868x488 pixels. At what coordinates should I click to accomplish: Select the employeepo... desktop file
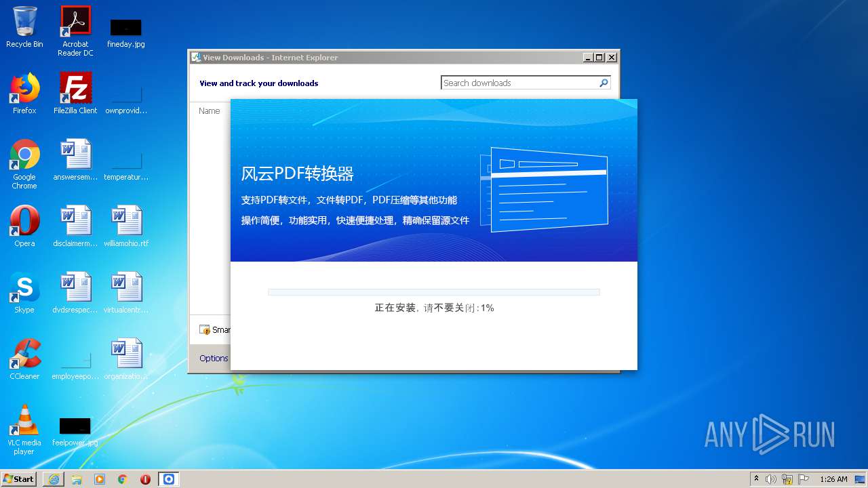(x=75, y=365)
